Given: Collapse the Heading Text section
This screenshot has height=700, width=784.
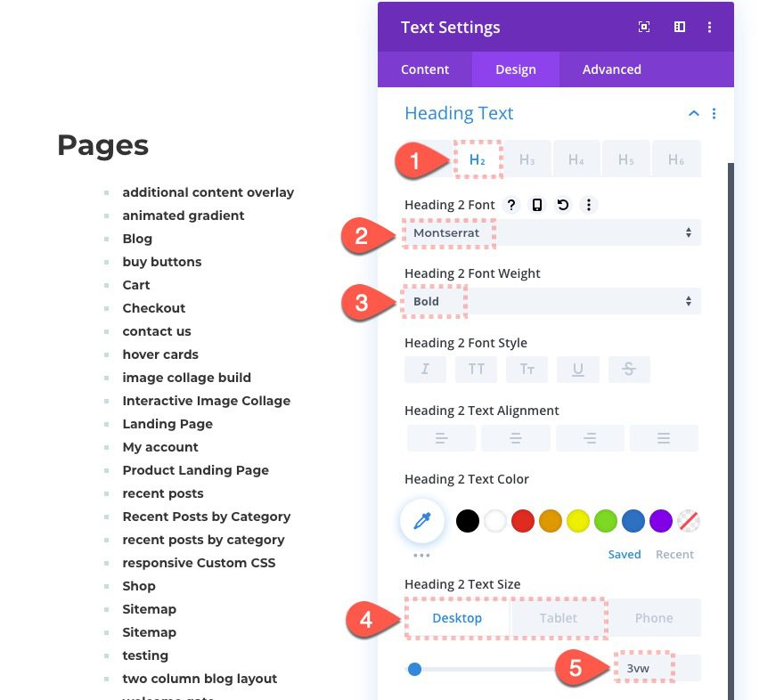Looking at the screenshot, I should [x=693, y=113].
